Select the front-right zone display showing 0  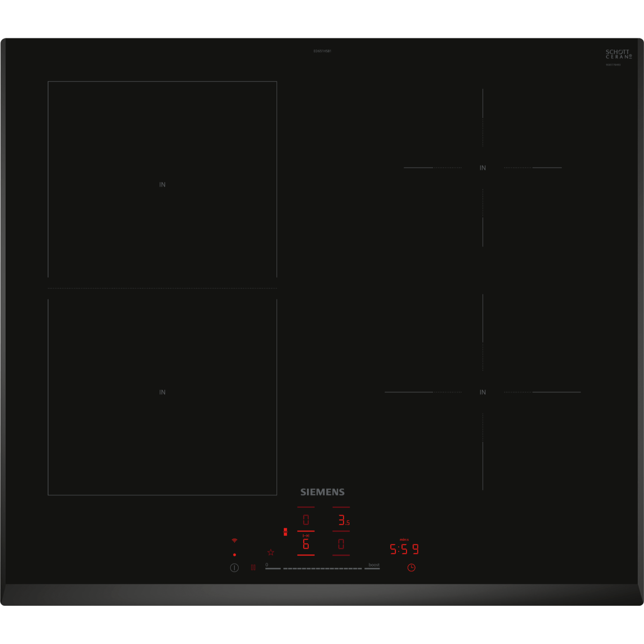pyautogui.click(x=341, y=544)
